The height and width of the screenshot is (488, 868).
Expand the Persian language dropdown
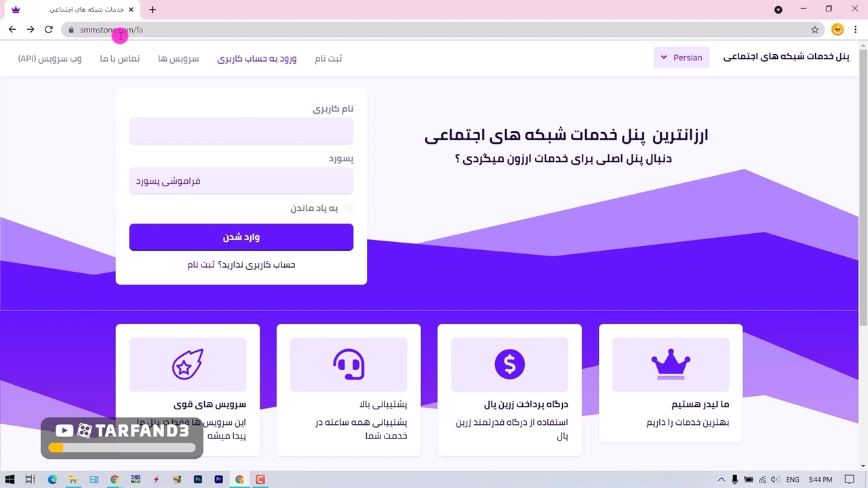click(682, 58)
